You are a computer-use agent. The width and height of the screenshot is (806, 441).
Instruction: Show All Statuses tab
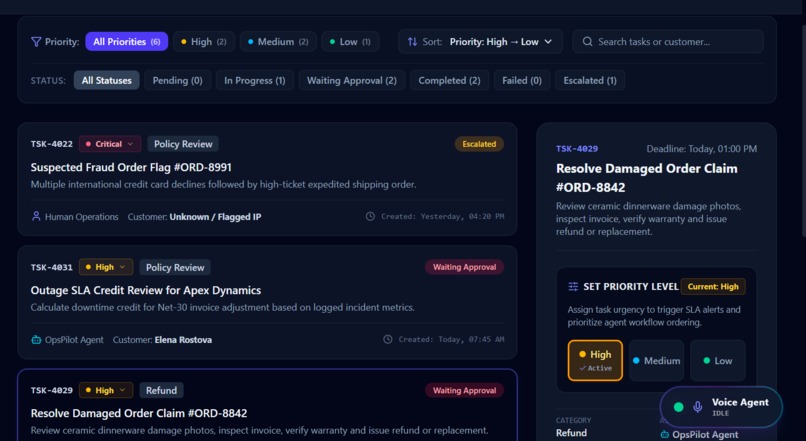pyautogui.click(x=106, y=80)
